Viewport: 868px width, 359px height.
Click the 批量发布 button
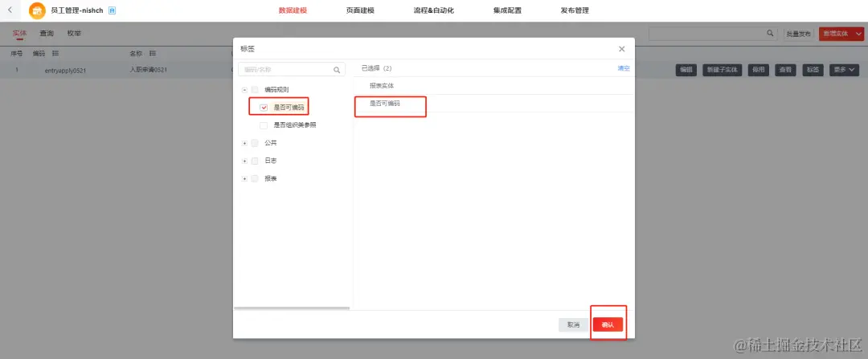coord(798,34)
